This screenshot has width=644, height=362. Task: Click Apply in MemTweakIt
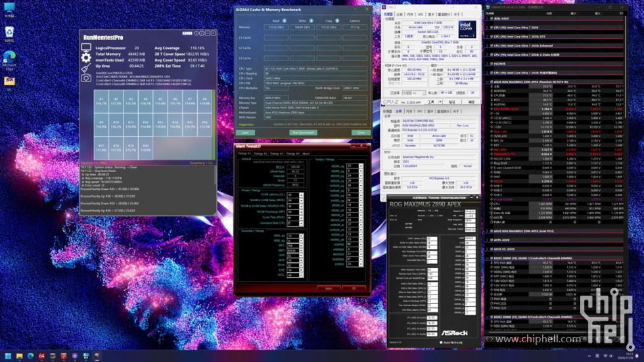pyautogui.click(x=329, y=288)
